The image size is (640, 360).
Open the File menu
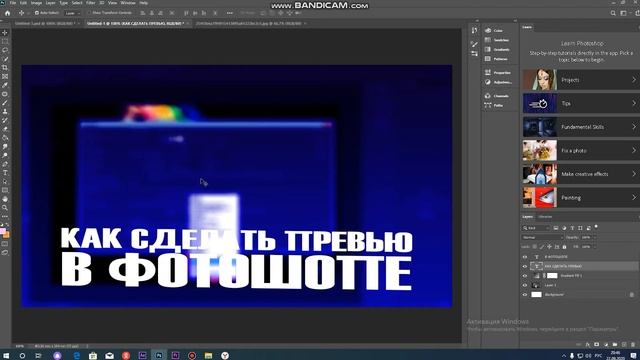(13, 3)
